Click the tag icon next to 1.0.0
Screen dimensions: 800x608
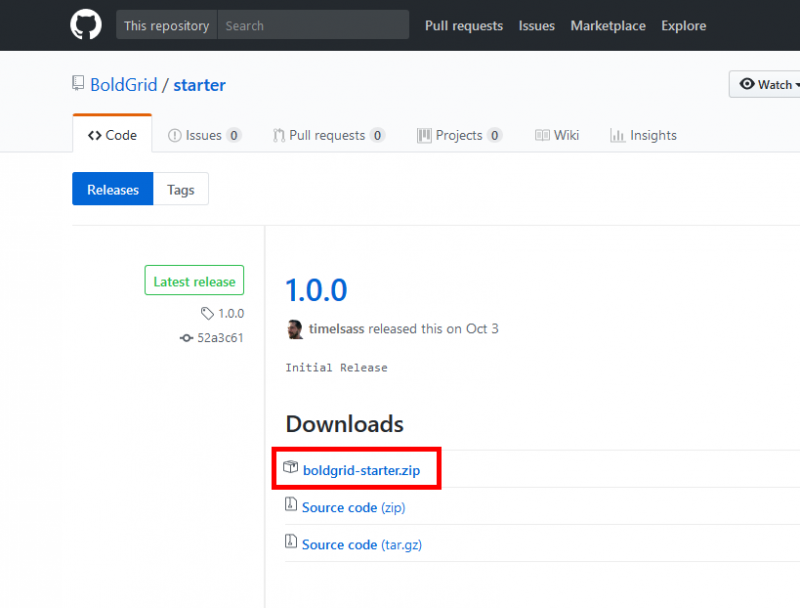(206, 313)
